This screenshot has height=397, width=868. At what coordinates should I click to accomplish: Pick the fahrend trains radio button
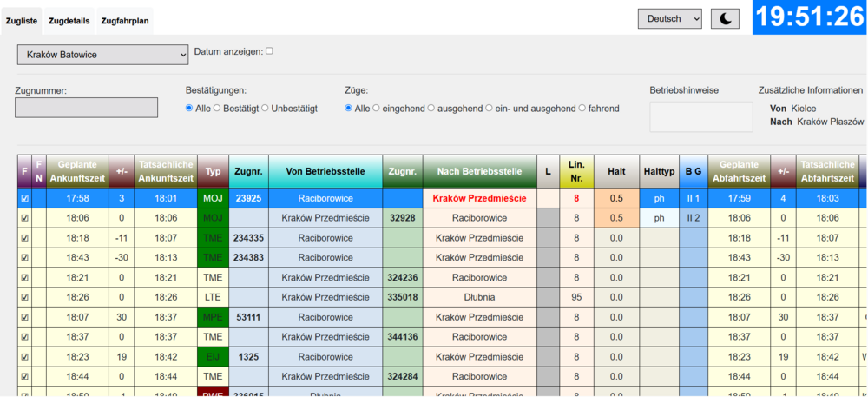[x=582, y=109]
